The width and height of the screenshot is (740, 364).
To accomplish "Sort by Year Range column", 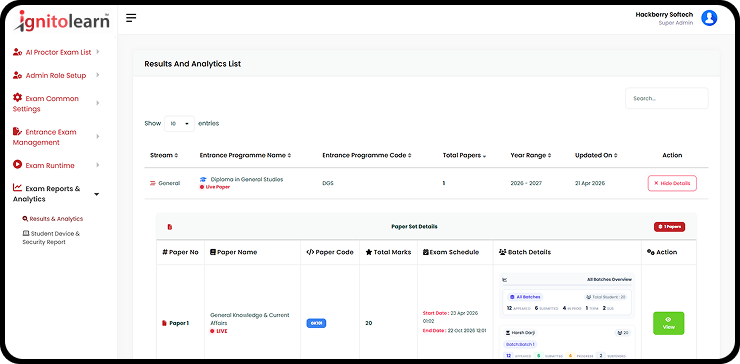I will click(x=531, y=155).
